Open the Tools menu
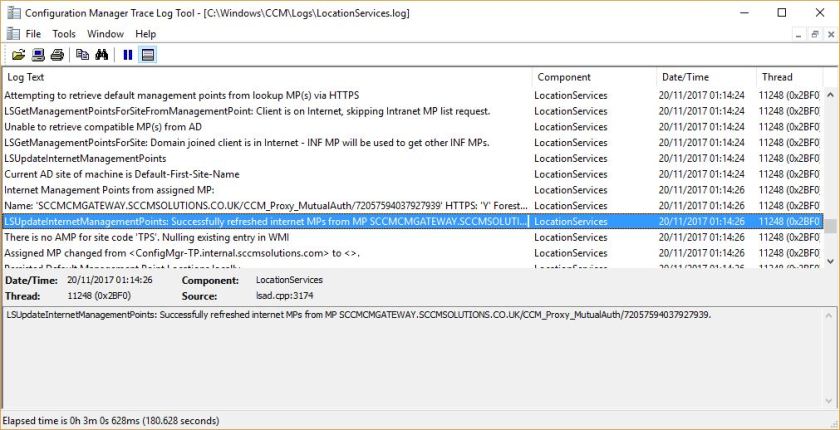This screenshot has height=430, width=840. coord(64,34)
